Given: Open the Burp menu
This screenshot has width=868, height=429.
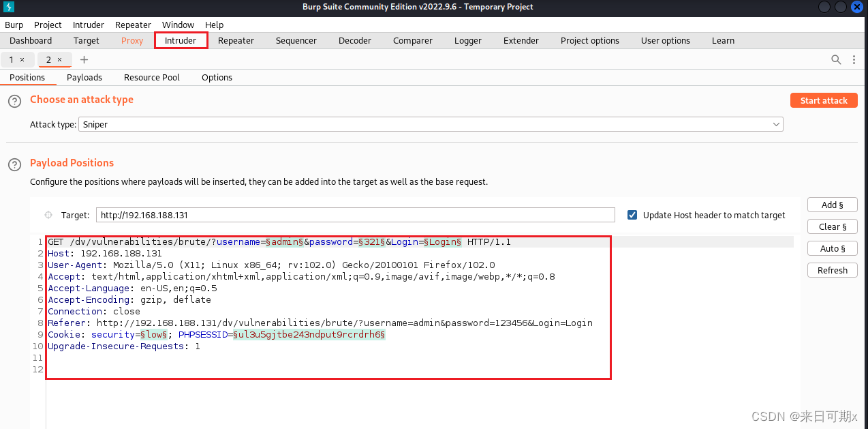Looking at the screenshot, I should click(x=14, y=25).
